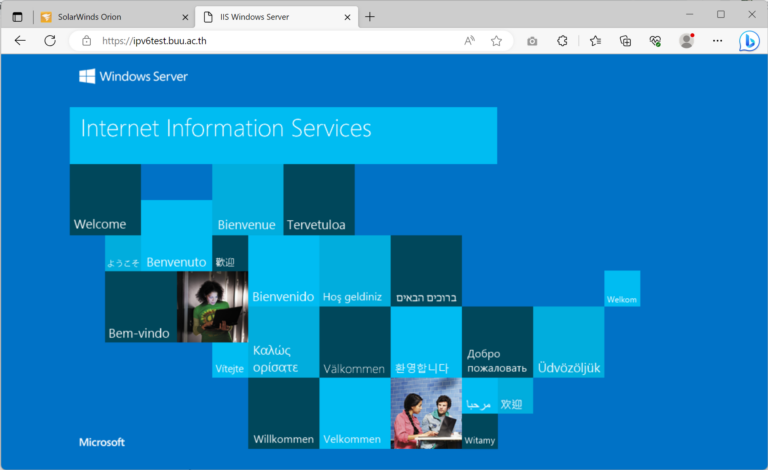Open the Favorites list icon
768x470 pixels.
coord(595,41)
